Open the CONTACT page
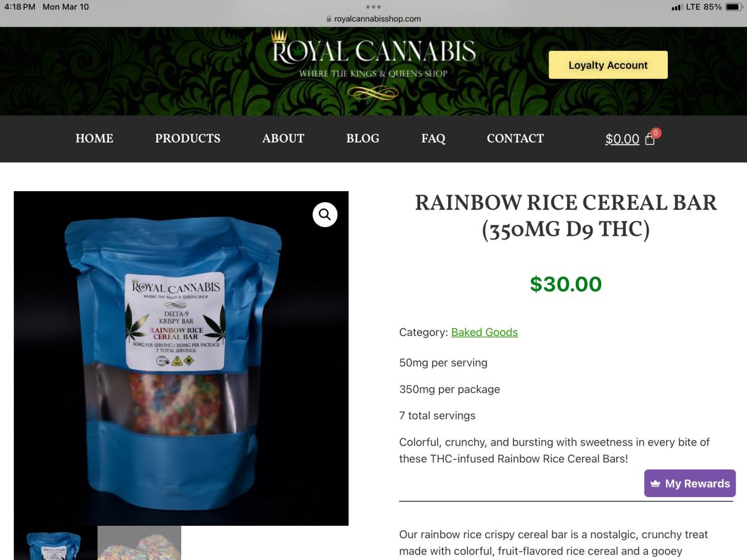This screenshot has height=560, width=747. (x=515, y=139)
